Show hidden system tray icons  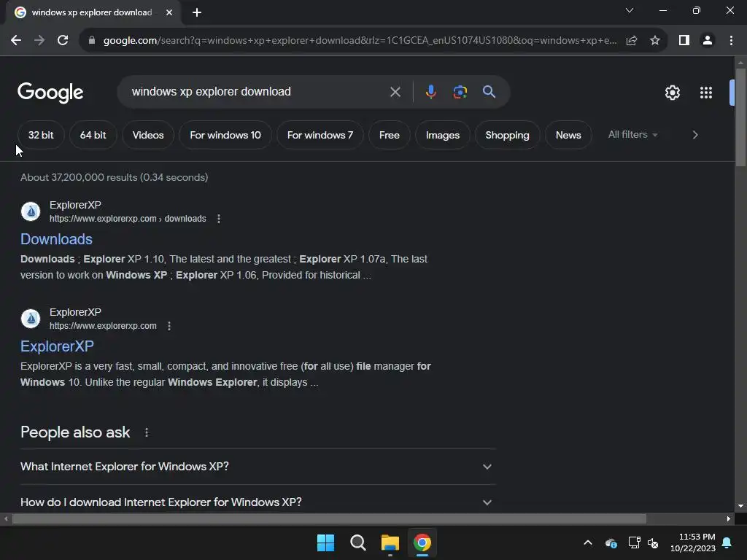pyautogui.click(x=588, y=542)
